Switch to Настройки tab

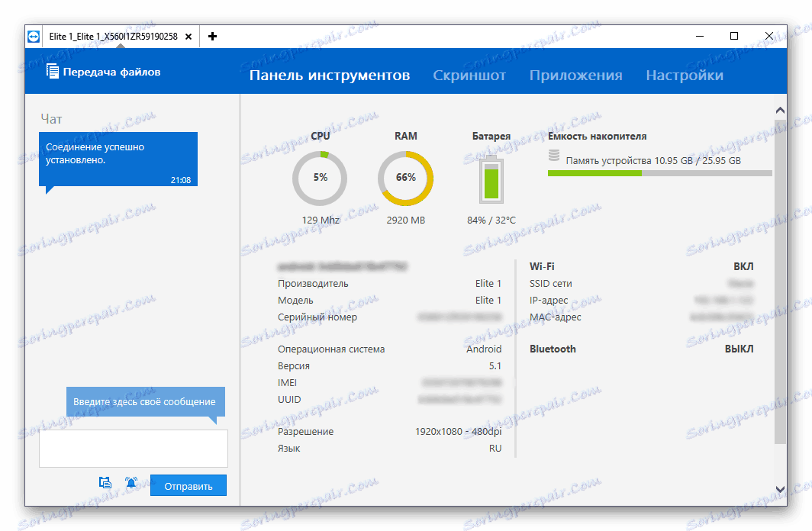tap(685, 75)
